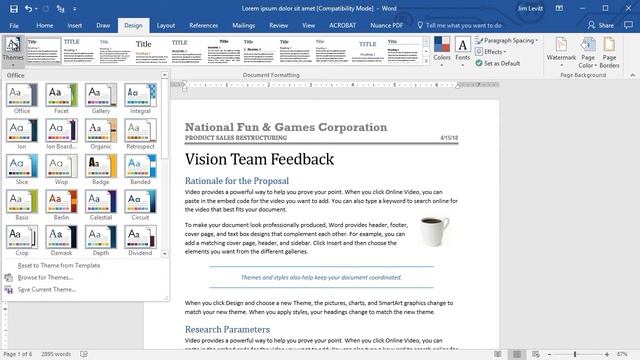The image size is (640, 360).
Task: Open the Colors palette button
Action: click(442, 51)
